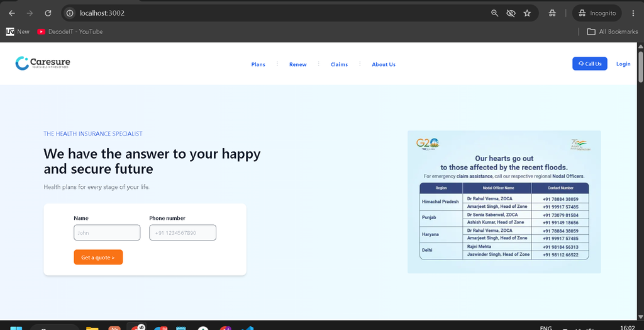Viewport: 644px width, 330px height.
Task: Click the number '+91 99149 18656'
Action: point(560,222)
